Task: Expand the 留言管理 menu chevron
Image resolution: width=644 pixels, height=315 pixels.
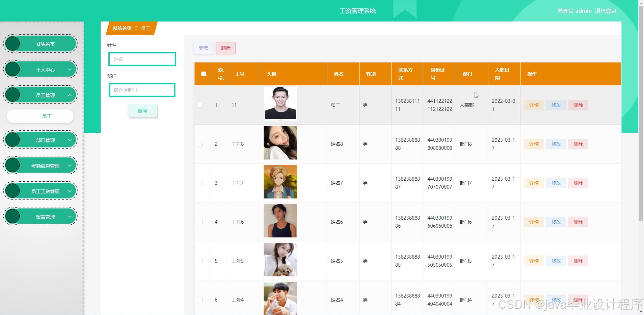Action: coord(70,217)
